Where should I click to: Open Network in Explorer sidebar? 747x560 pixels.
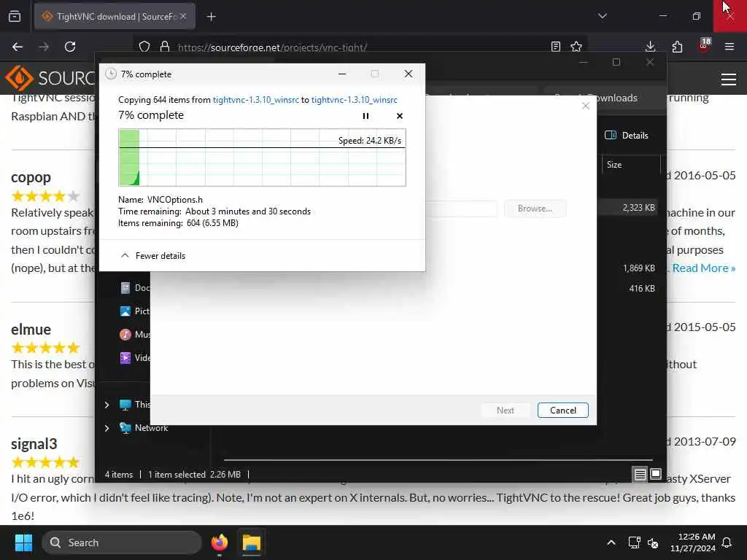[144, 427]
